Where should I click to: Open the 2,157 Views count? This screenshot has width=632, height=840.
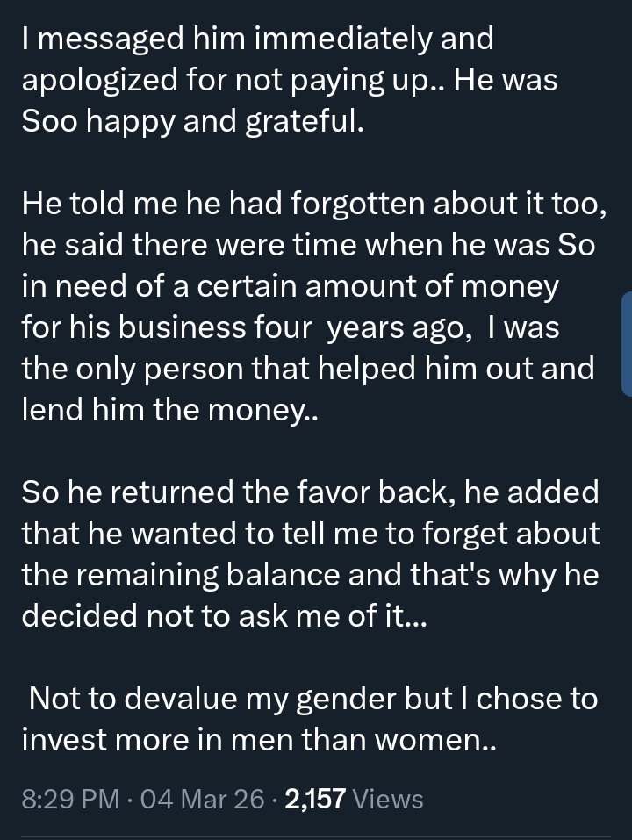tap(354, 800)
